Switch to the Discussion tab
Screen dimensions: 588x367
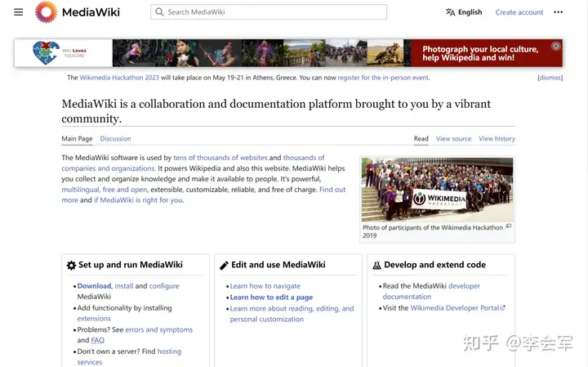(115, 138)
